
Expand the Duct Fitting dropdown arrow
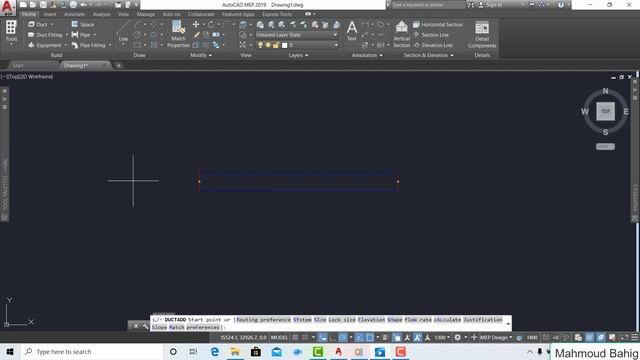[x=67, y=35]
